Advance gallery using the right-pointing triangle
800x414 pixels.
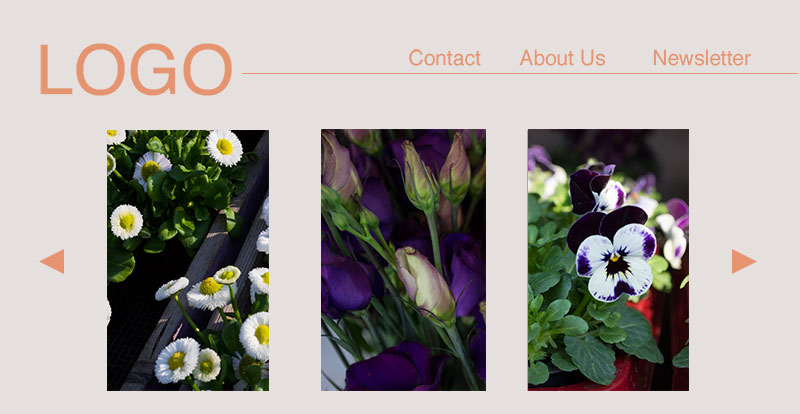pyautogui.click(x=744, y=261)
